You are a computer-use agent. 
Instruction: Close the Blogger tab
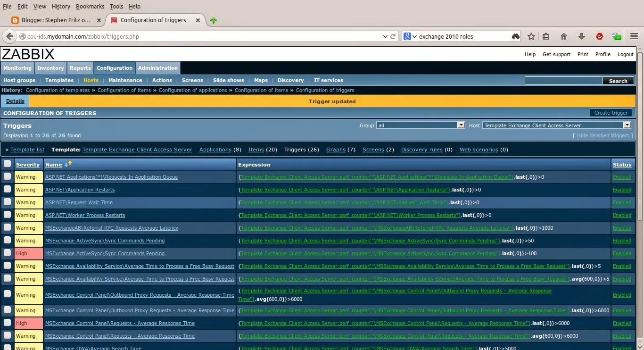tap(99, 20)
